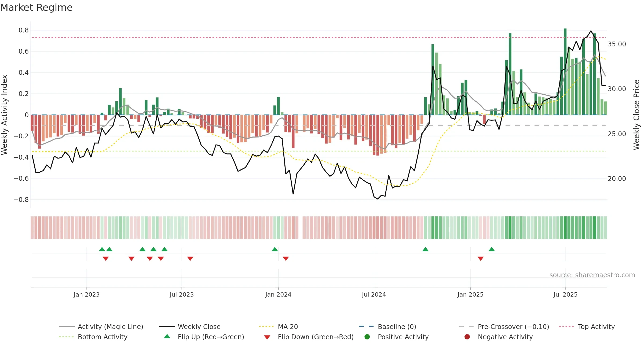This screenshot has width=644, height=362.
Task: Toggle MA 20 legend entry
Action: tap(278, 327)
